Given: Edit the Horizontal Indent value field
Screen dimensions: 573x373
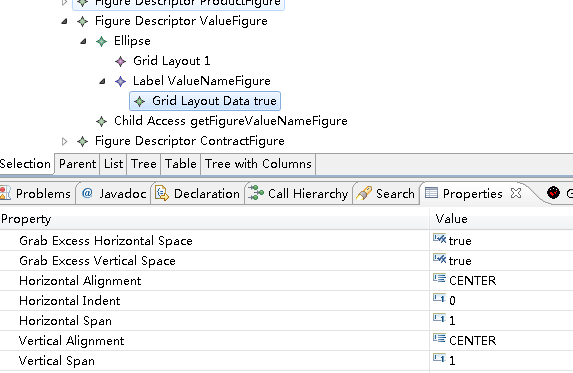Looking at the screenshot, I should (x=501, y=300).
